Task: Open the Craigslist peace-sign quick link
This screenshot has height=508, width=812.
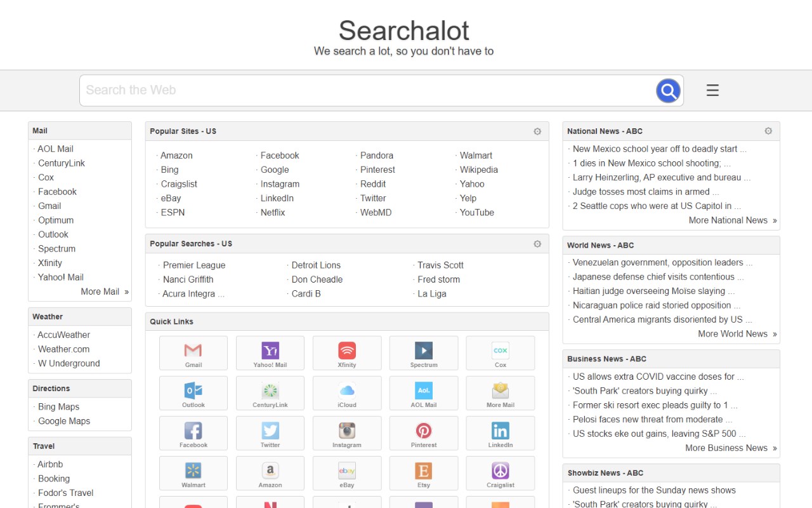Action: [x=501, y=472]
